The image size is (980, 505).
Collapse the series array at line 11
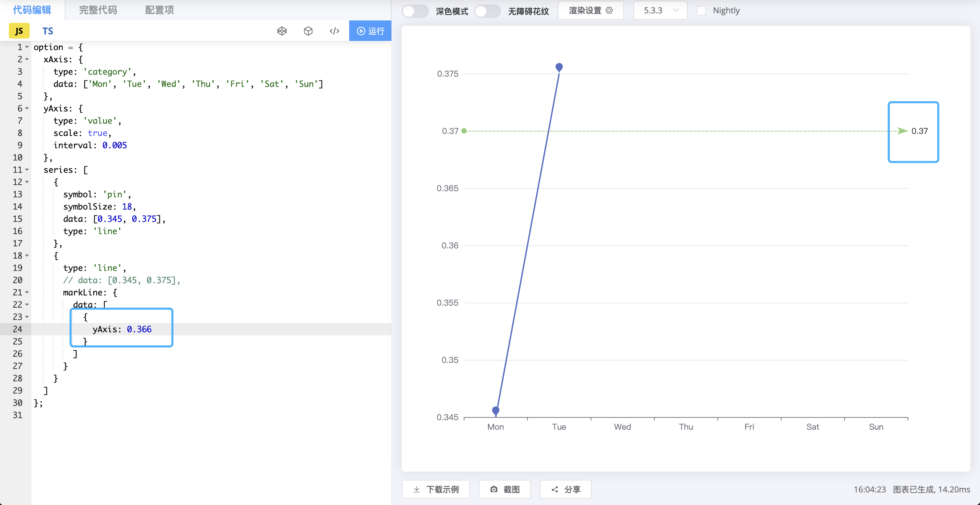(x=26, y=170)
